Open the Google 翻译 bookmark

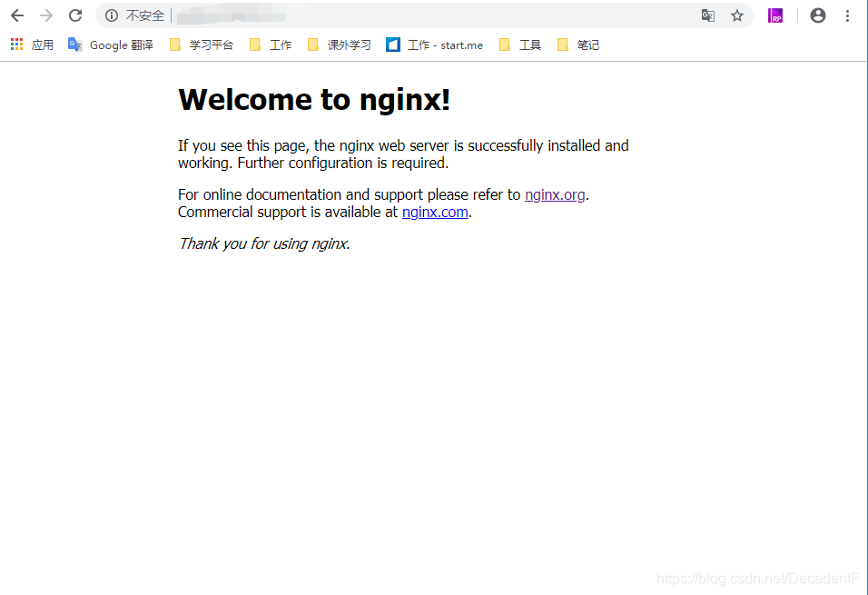pos(110,45)
